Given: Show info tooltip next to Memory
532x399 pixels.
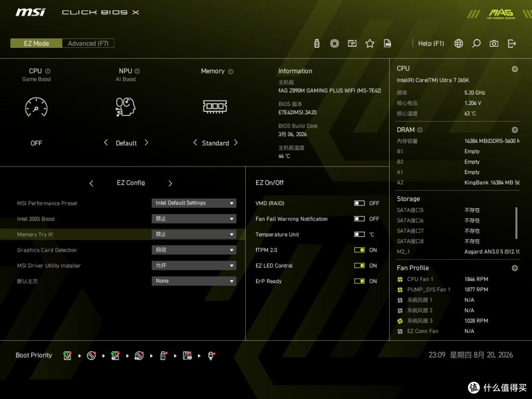Looking at the screenshot, I should [x=231, y=71].
